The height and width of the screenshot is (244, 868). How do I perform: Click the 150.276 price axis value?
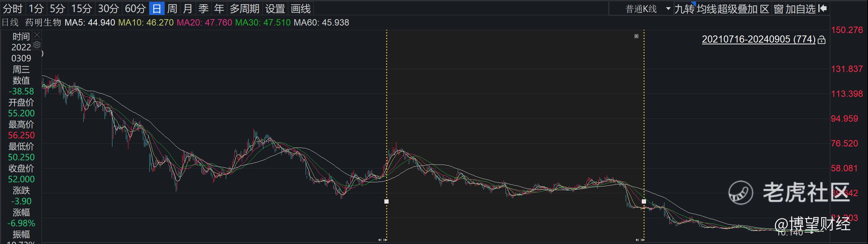847,30
